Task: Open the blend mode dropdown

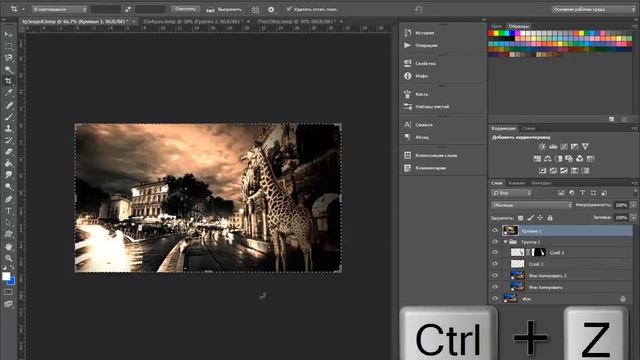Action: pyautogui.click(x=532, y=205)
